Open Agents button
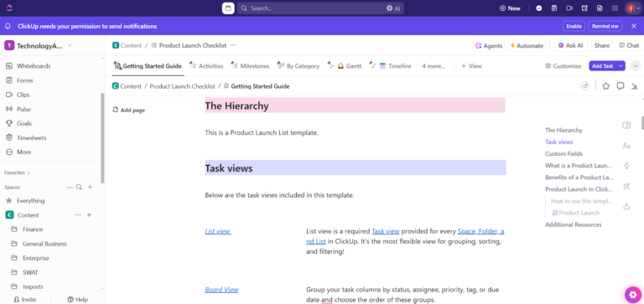This screenshot has width=644, height=304. click(x=489, y=45)
